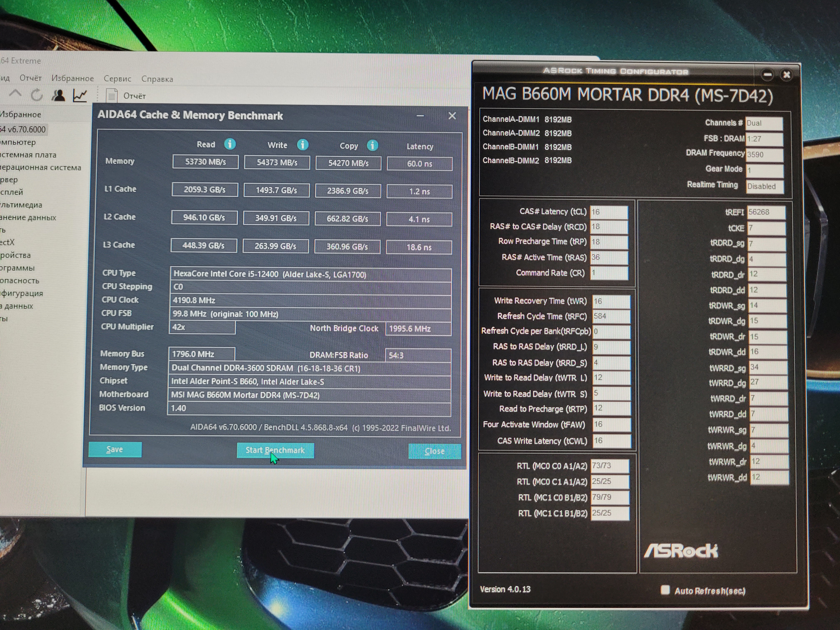Click the Write info icon
840x630 pixels.
coord(303,145)
